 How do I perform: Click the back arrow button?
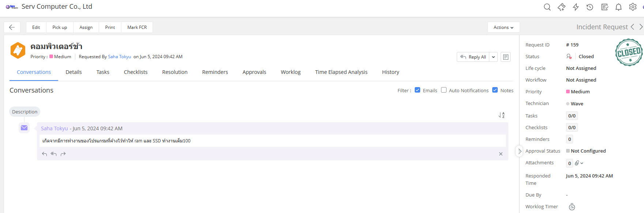pos(12,27)
